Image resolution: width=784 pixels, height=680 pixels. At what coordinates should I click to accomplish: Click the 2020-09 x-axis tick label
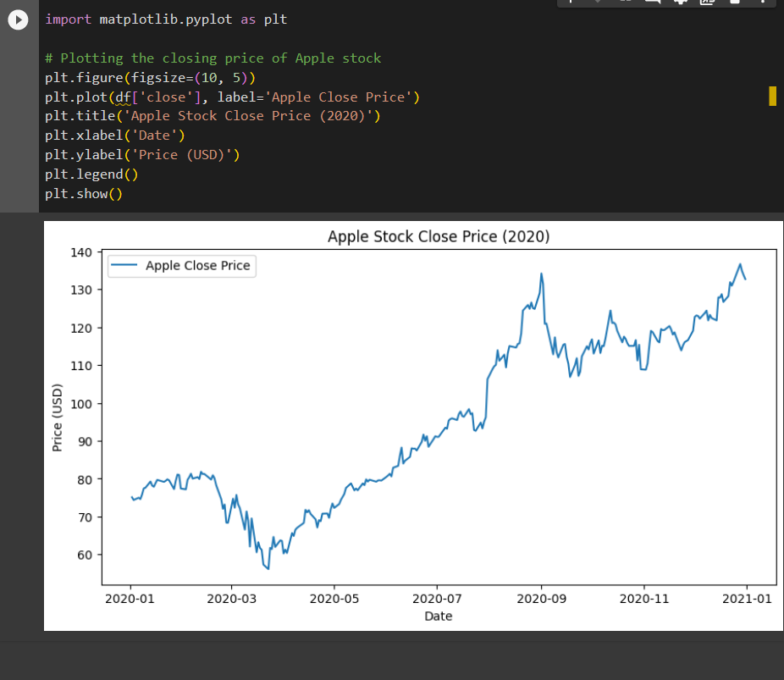point(542,599)
